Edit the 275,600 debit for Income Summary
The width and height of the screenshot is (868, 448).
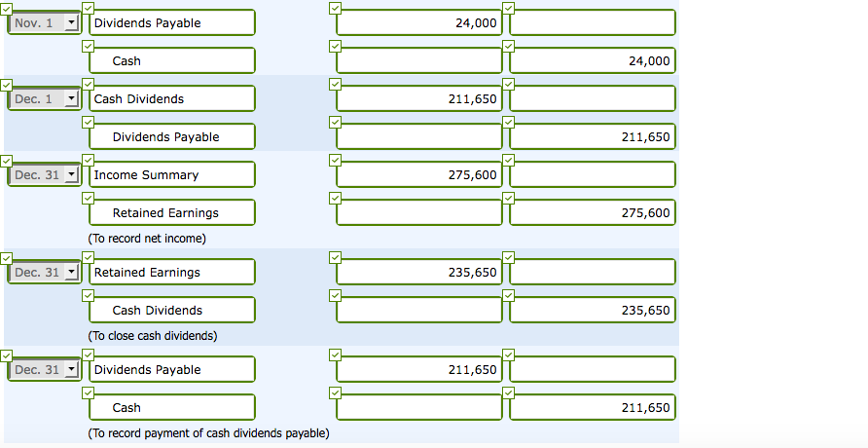click(x=419, y=174)
